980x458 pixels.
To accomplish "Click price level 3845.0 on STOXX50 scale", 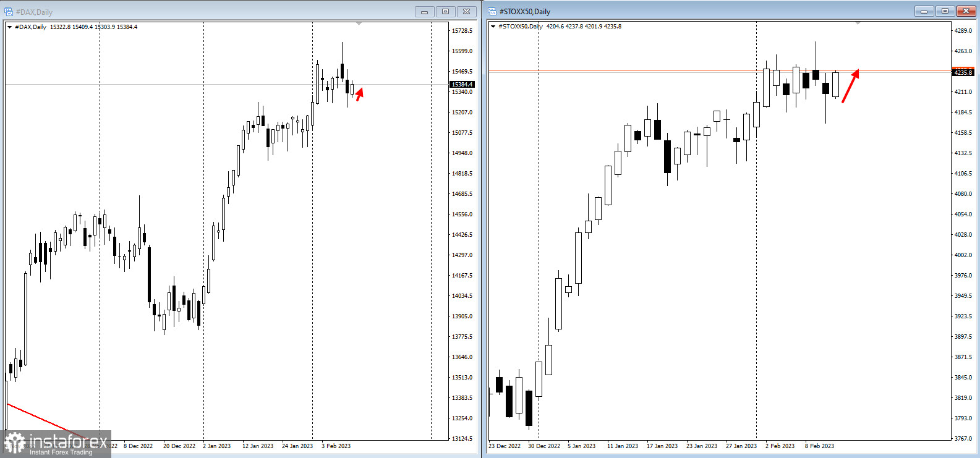I will point(963,378).
